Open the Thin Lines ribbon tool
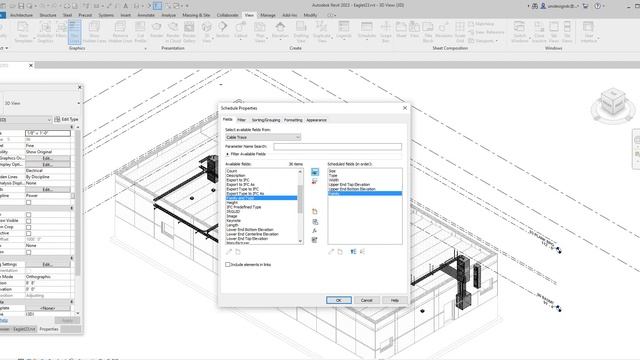This screenshot has width=640, height=360. point(74,32)
